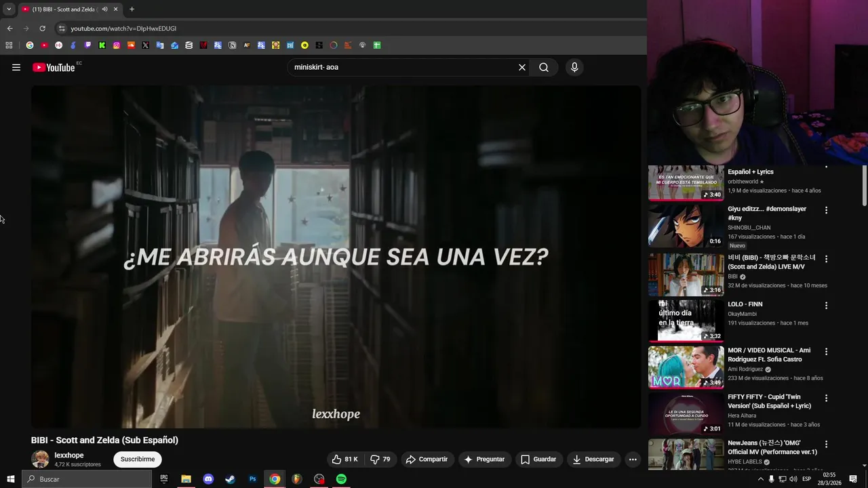
Task: Open 'MOR / VIDEO MUSICAL' title link
Action: click(x=769, y=354)
